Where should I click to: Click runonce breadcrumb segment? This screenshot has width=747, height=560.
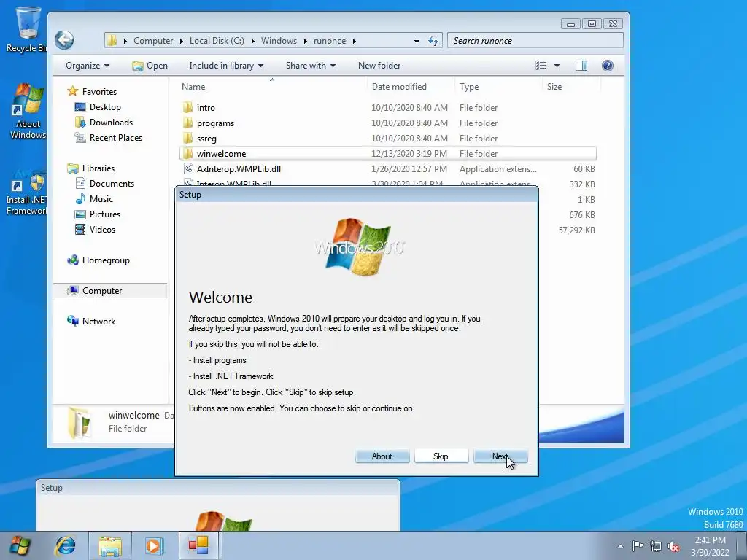tap(330, 41)
